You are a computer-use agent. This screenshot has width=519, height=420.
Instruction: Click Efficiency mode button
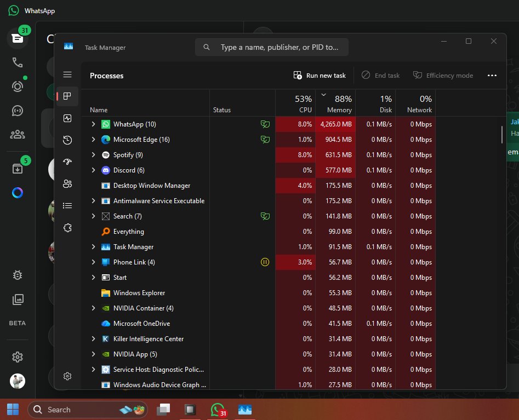(x=443, y=76)
